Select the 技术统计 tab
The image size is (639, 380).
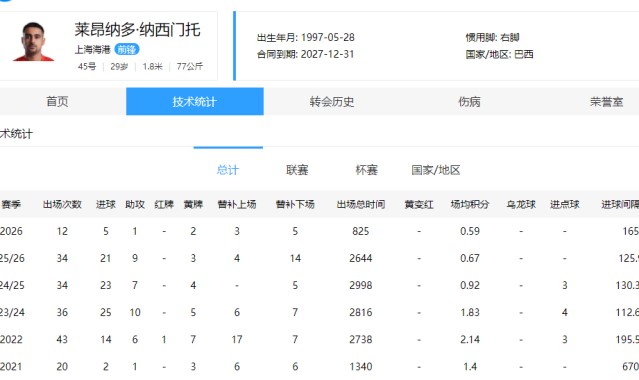(195, 102)
